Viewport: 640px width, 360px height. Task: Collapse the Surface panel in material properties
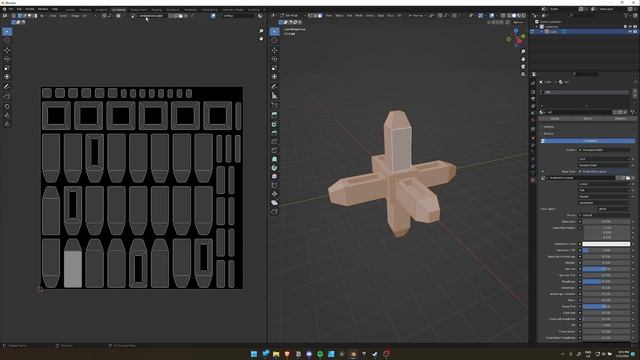(549, 133)
